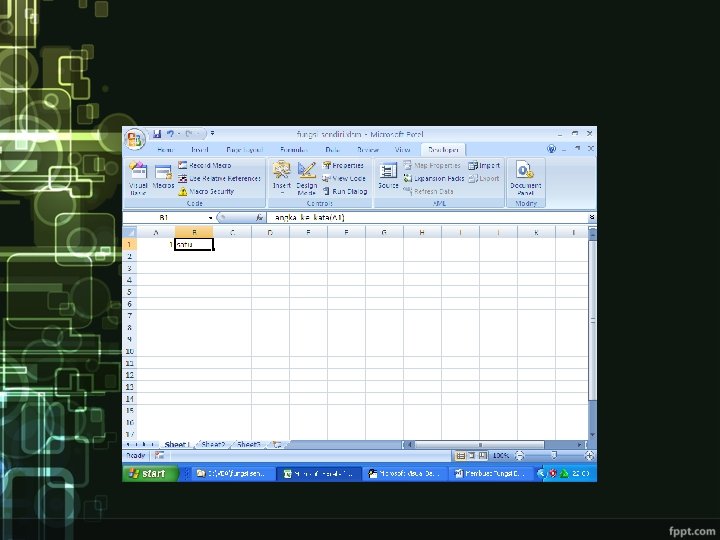Switch to Sheet2 tab
720x540 pixels.
point(213,444)
